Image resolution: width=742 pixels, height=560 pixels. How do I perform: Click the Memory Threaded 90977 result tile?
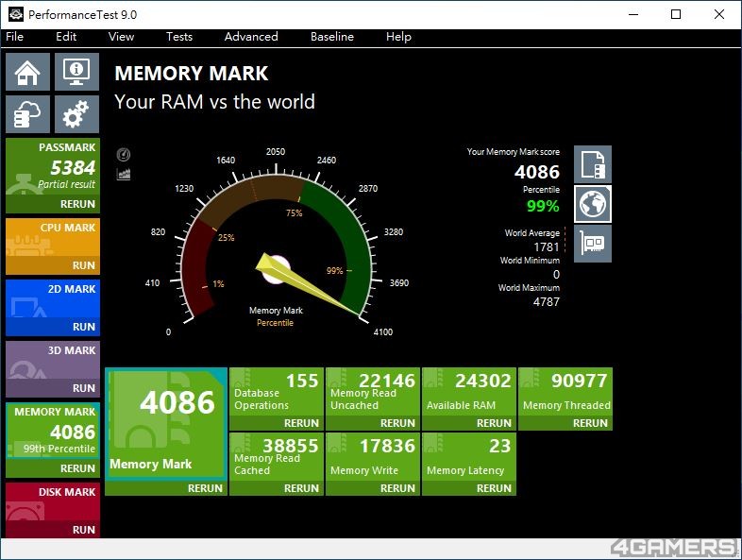[565, 392]
